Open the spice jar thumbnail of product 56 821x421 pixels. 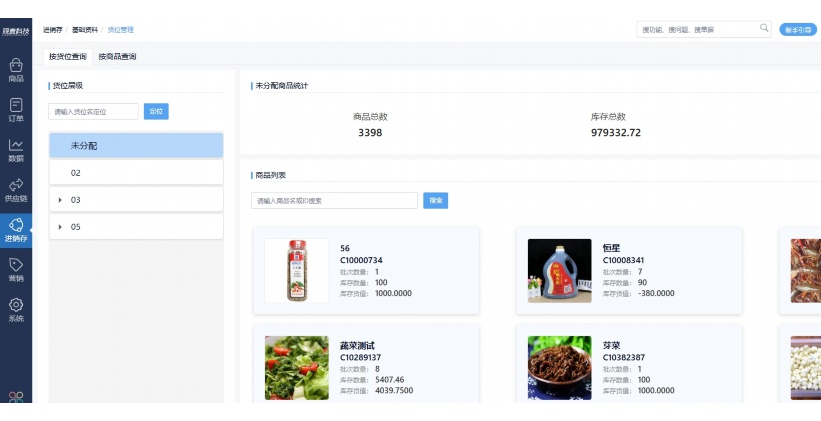coord(296,270)
